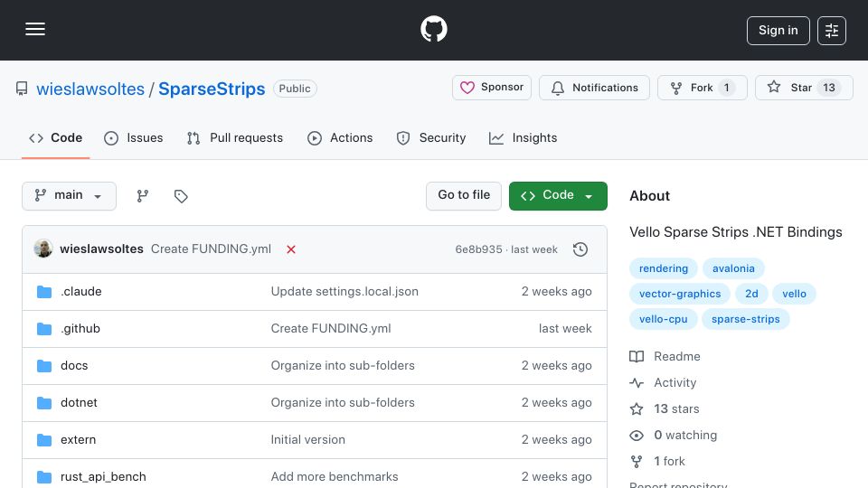View the 13 stars link
The height and width of the screenshot is (488, 868).
(x=665, y=408)
